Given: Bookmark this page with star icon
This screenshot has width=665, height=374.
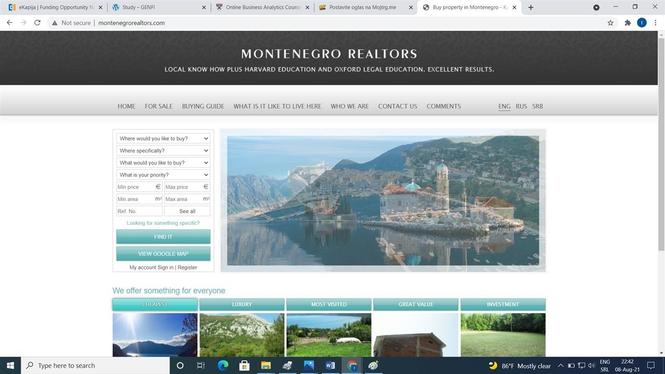Looking at the screenshot, I should tap(610, 23).
